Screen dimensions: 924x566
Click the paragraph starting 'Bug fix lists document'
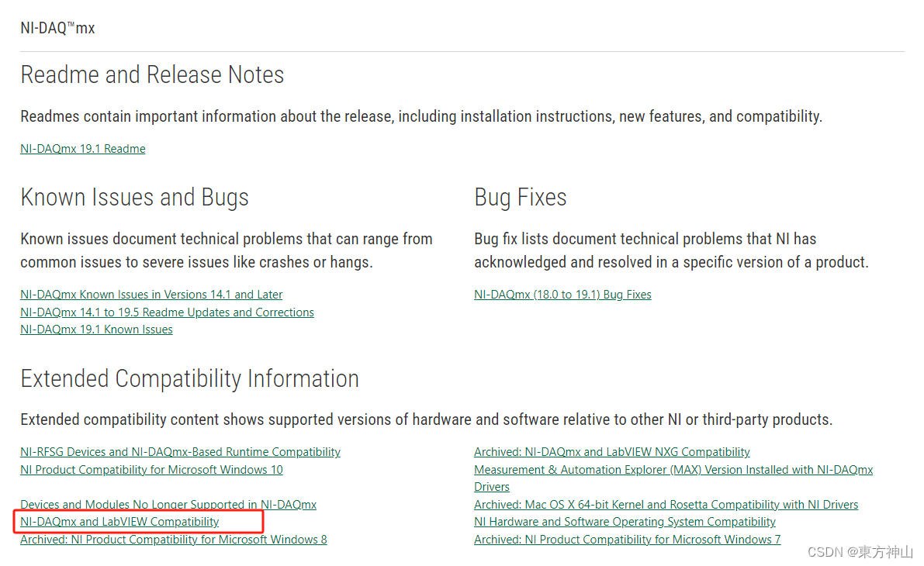click(x=671, y=250)
